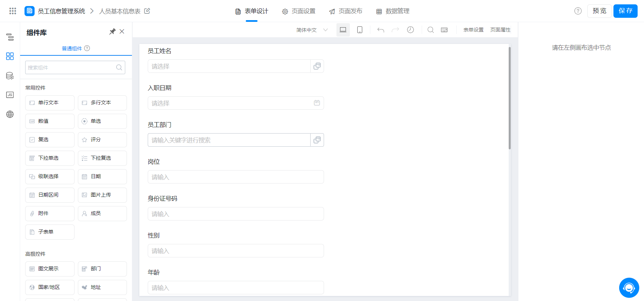Viewport: 644px width, 301px height.
Task: Click the help question mark near 预览
Action: tap(578, 11)
